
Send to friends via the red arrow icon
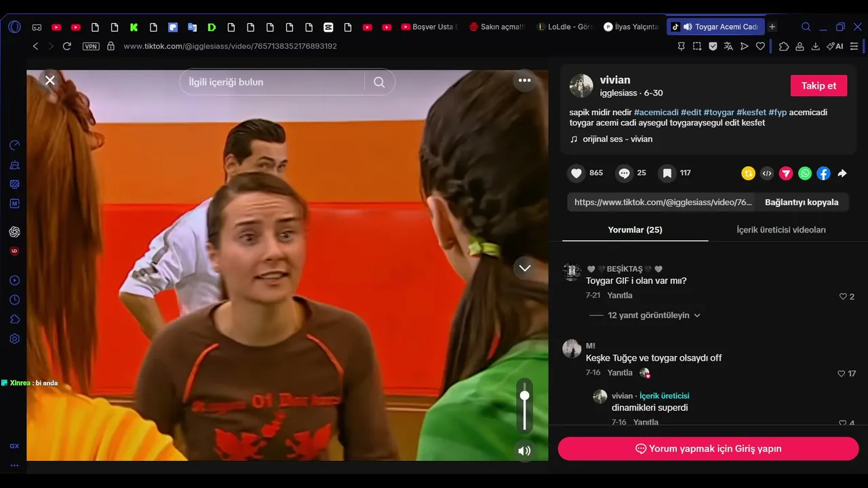(786, 174)
